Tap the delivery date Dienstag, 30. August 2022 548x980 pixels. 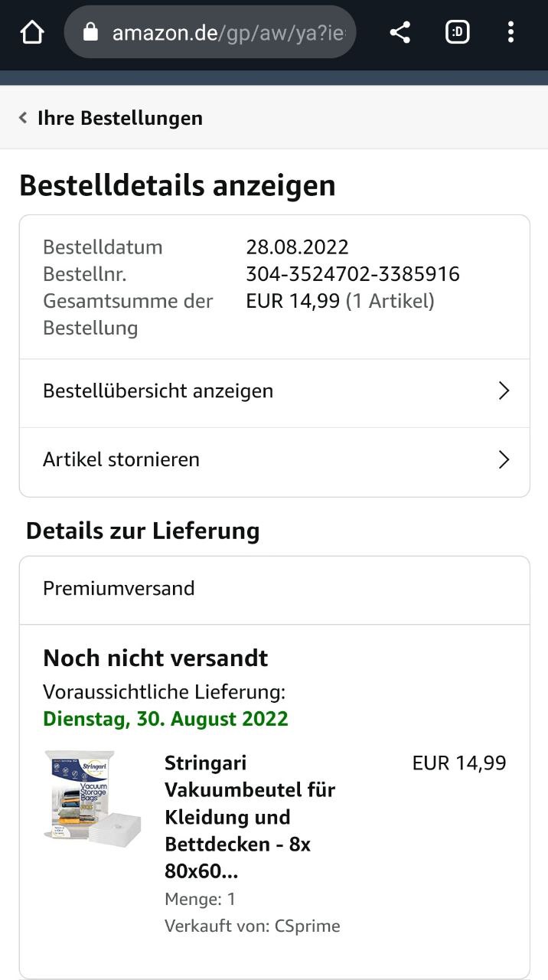[165, 719]
